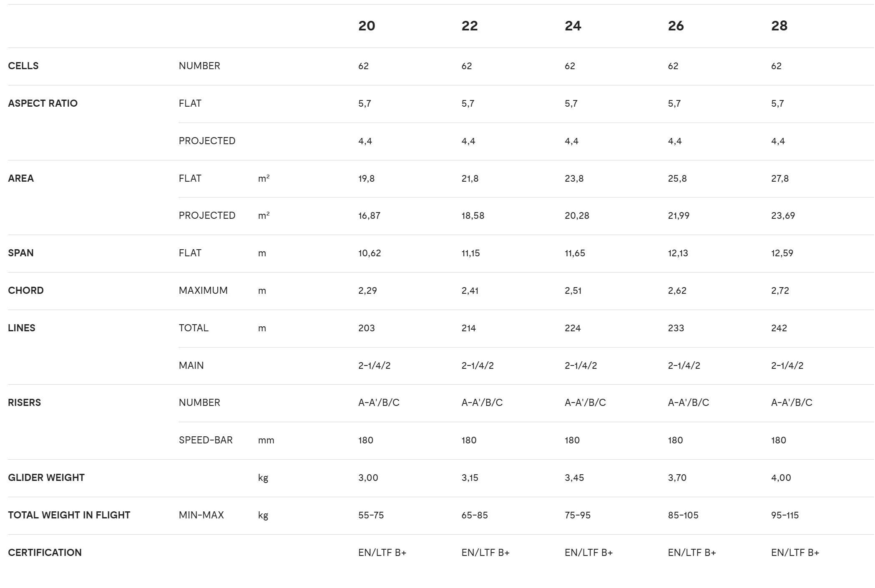Click weight range 55-75
Viewport: 875px width, 588px height.
pos(371,515)
